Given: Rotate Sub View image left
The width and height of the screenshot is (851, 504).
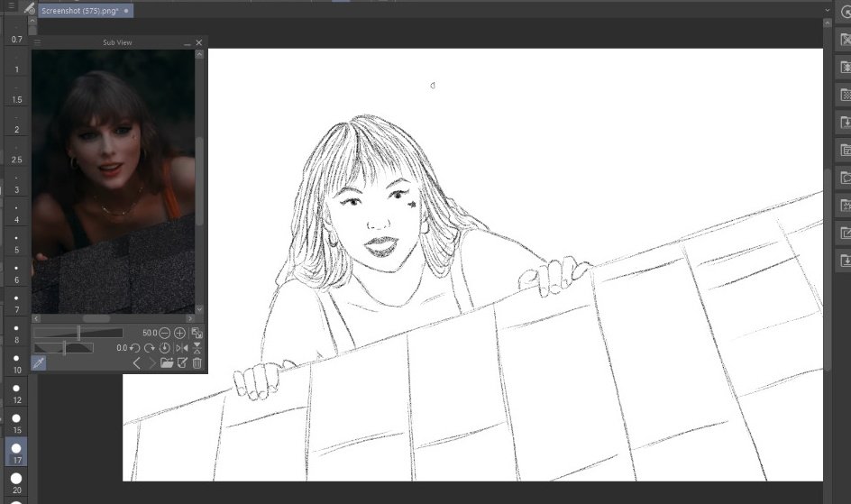Looking at the screenshot, I should (x=135, y=348).
